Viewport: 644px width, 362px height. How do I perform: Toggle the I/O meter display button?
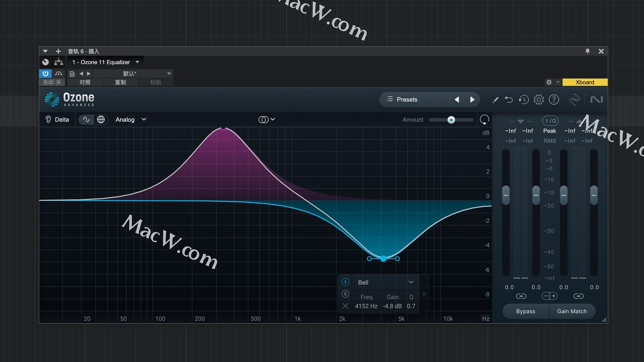coord(550,121)
